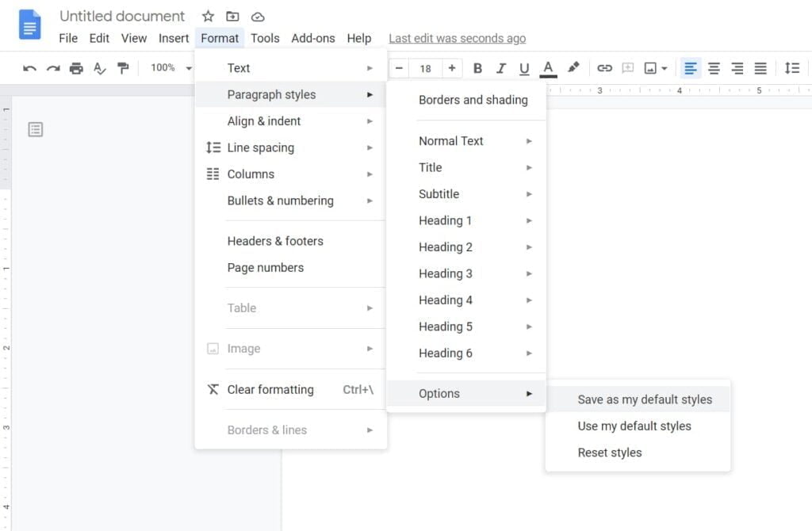Expand the Text submenu

pyautogui.click(x=290, y=68)
